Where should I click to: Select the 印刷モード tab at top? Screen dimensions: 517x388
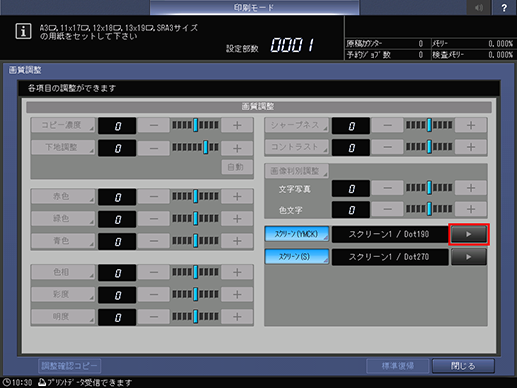(254, 7)
